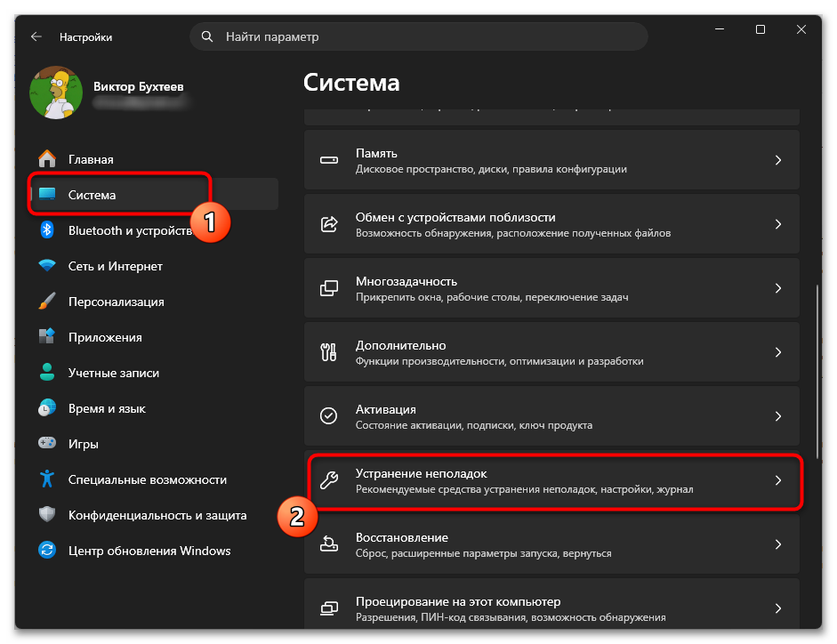Click the Bluetooth icon in sidebar
Image resolution: width=837 pixels, height=644 pixels.
(47, 230)
